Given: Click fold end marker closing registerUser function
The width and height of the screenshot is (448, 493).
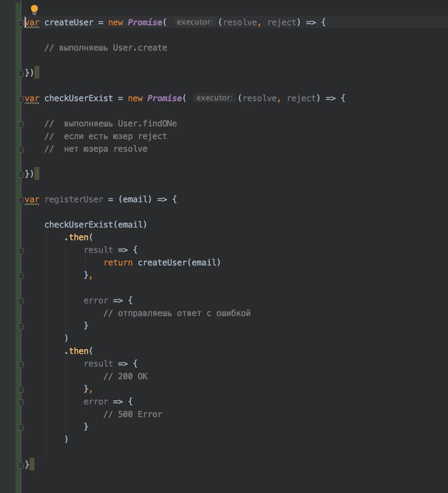Looking at the screenshot, I should point(21,465).
